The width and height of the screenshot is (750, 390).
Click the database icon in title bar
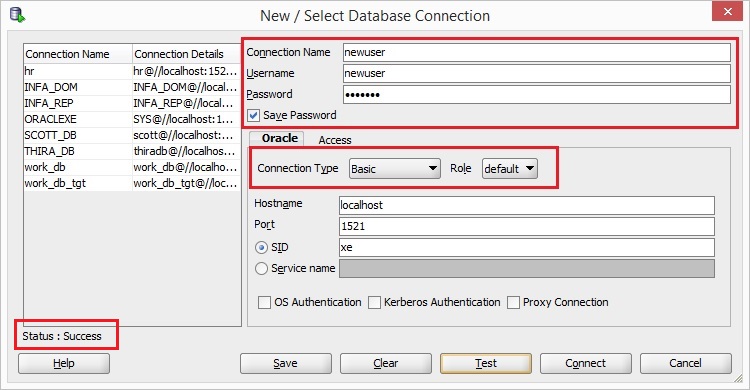[x=18, y=15]
